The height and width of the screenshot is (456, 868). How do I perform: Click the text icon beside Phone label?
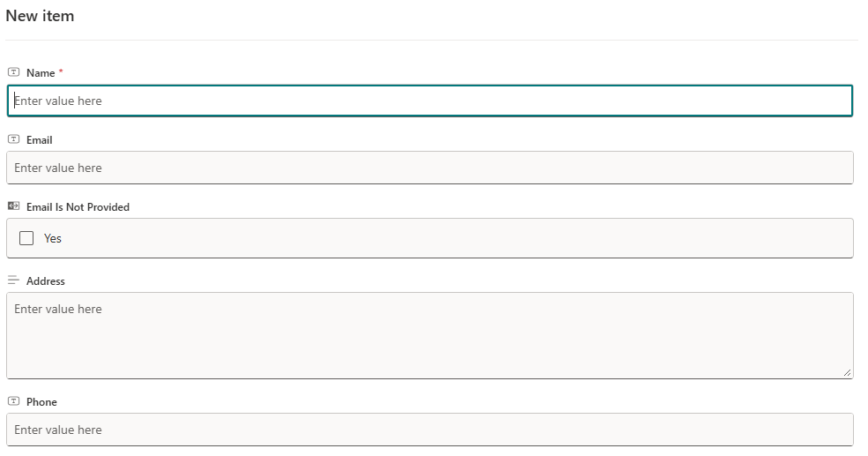13,401
